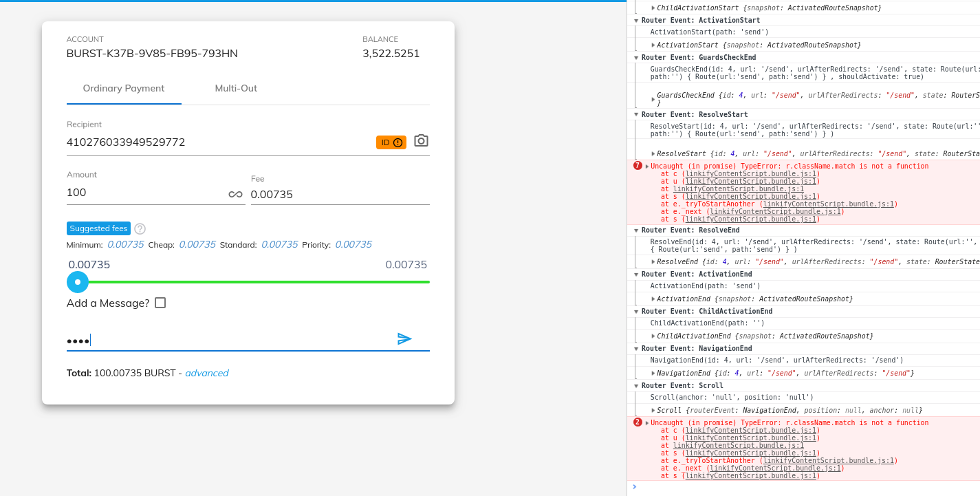Toggle the Suggested fees chip
980x496 pixels.
(x=98, y=228)
